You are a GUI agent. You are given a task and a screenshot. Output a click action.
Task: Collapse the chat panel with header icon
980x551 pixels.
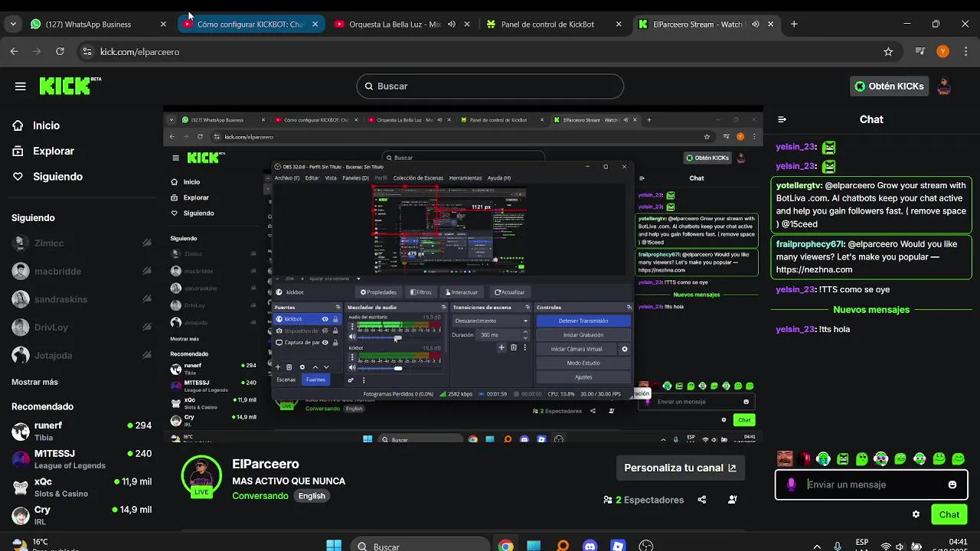point(782,119)
